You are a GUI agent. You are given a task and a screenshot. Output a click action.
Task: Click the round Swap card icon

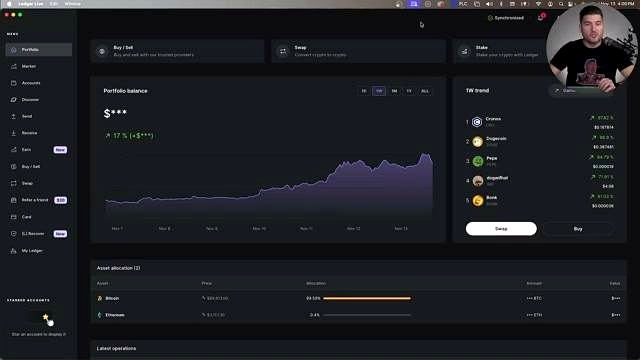click(283, 51)
